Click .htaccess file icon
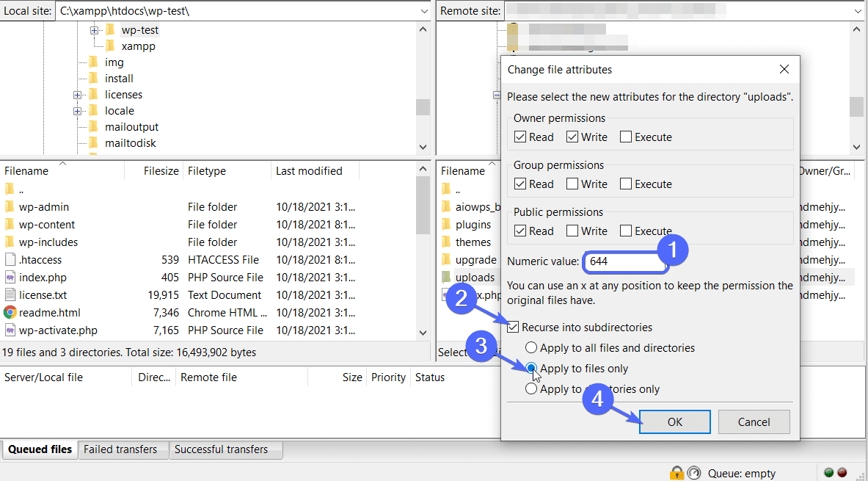 click(10, 259)
